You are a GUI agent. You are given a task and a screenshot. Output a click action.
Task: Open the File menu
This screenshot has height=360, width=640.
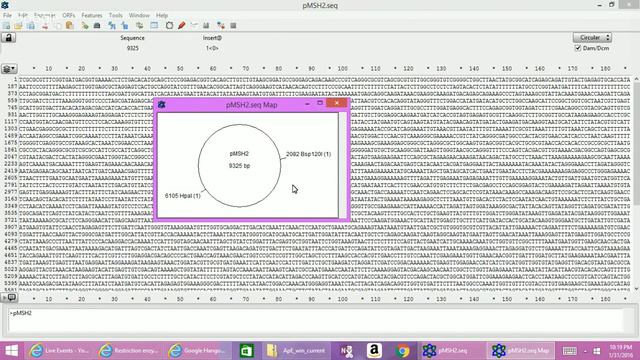tap(7, 16)
